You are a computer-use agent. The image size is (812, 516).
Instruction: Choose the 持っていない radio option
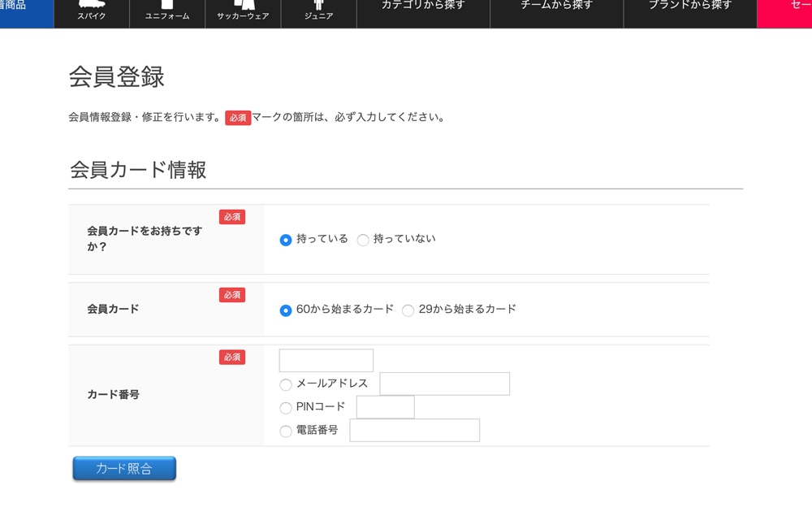click(363, 240)
